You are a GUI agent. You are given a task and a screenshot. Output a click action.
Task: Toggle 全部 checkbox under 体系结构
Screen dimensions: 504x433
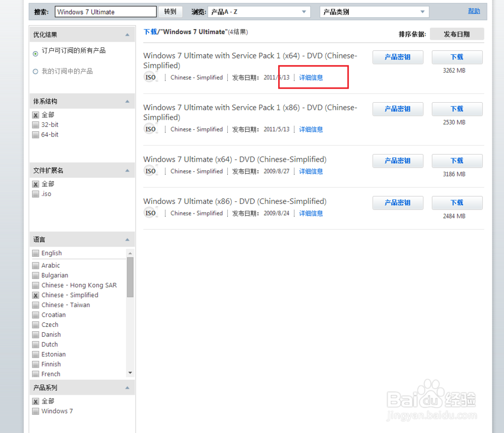[36, 115]
